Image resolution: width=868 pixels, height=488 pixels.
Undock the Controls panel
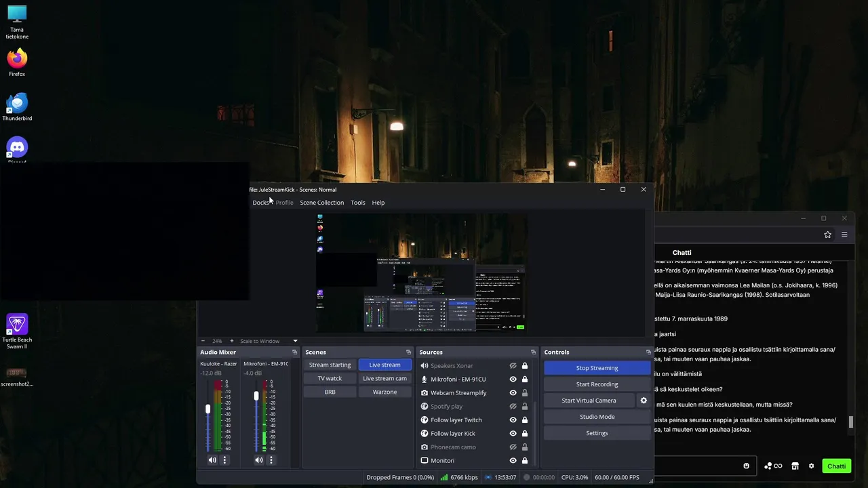coord(648,352)
